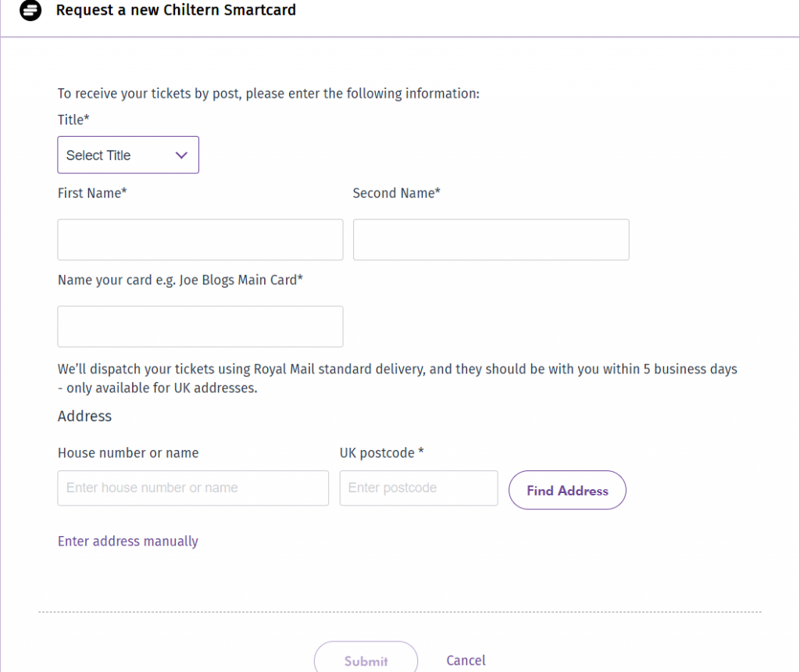
Task: Click the Request a new Chiltern Smartcard heading
Action: click(176, 9)
